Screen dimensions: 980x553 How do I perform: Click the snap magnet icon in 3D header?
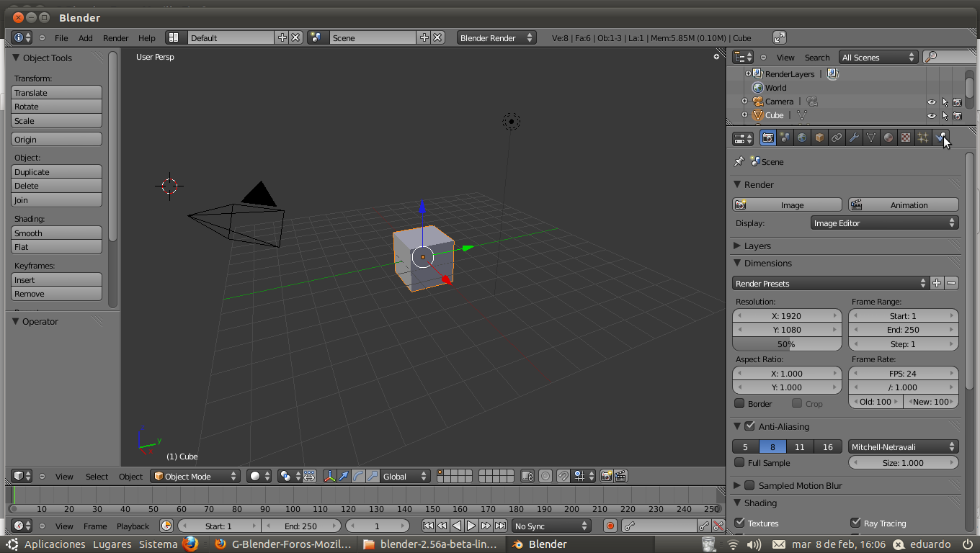pyautogui.click(x=563, y=476)
